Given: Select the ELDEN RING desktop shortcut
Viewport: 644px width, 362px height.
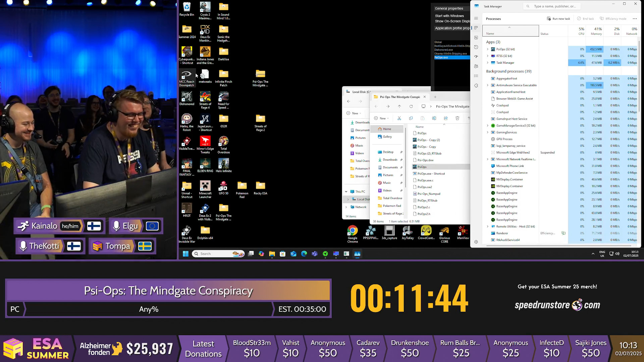Looking at the screenshot, I should point(205,166).
